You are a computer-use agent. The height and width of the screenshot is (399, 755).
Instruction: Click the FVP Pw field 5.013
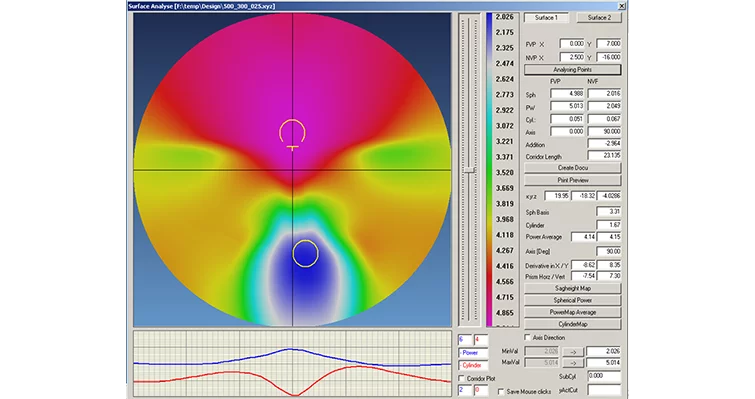point(567,106)
